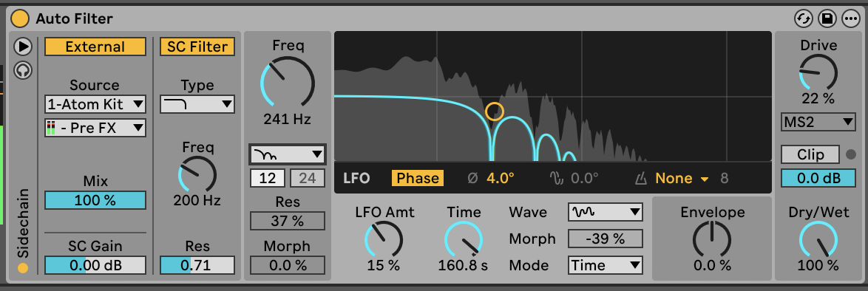This screenshot has height=291, width=868.
Task: Select the 12 dB slope button
Action: (x=268, y=178)
